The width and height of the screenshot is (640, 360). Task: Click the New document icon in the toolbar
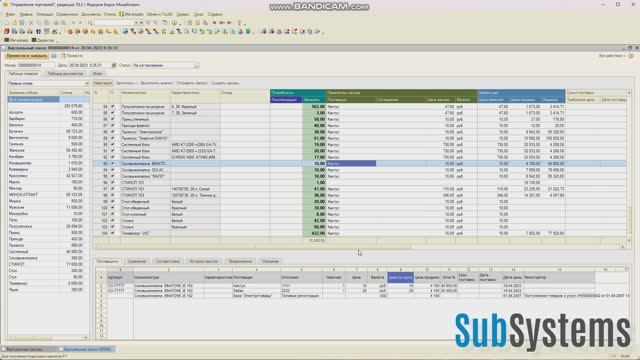pyautogui.click(x=7, y=23)
